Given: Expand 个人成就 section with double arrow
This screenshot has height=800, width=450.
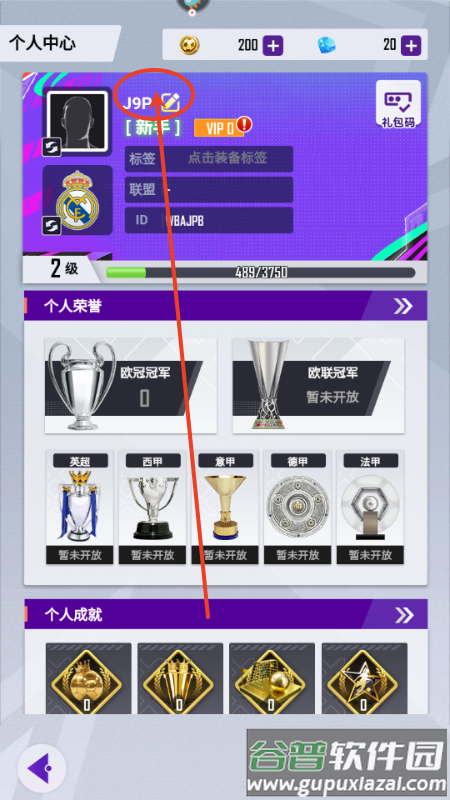Looking at the screenshot, I should (404, 615).
